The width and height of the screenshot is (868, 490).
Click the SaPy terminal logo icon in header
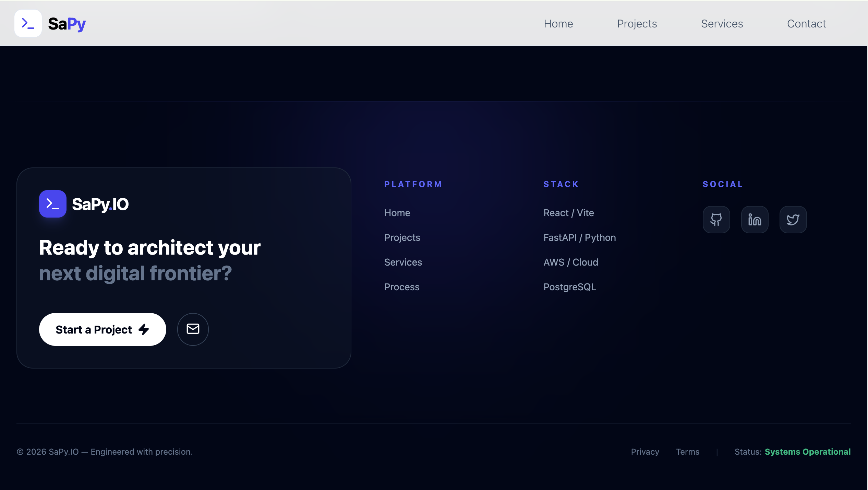(28, 23)
